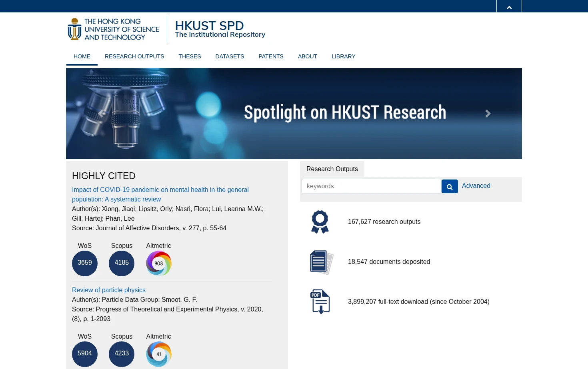
Task: Click the HIGHLY CITED heading
Action: click(x=104, y=176)
